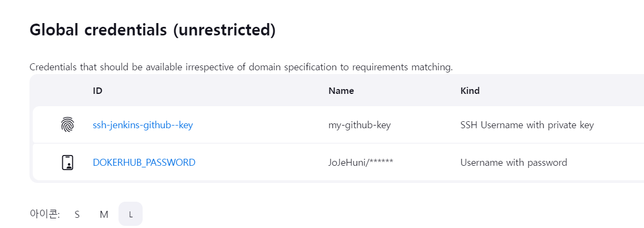644x228 pixels.
Task: Click the fingerprint icon for SSH key
Action: pyautogui.click(x=67, y=125)
